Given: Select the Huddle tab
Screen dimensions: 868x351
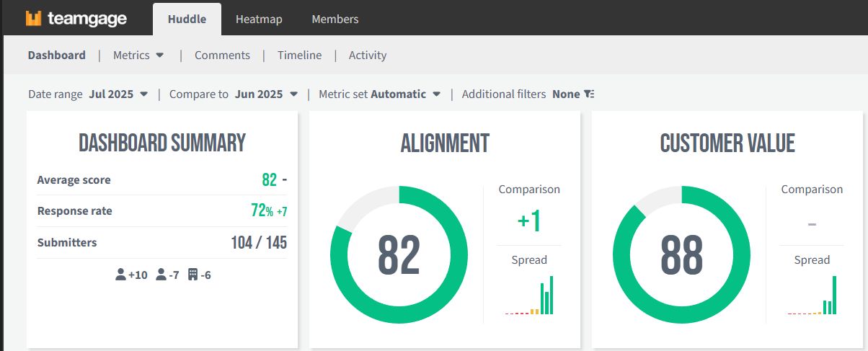Looking at the screenshot, I should pyautogui.click(x=187, y=19).
